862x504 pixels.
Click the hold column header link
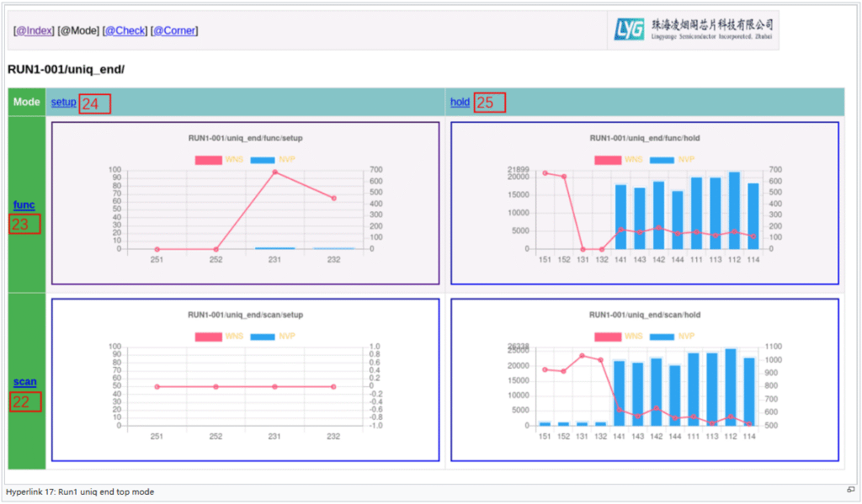(x=460, y=103)
